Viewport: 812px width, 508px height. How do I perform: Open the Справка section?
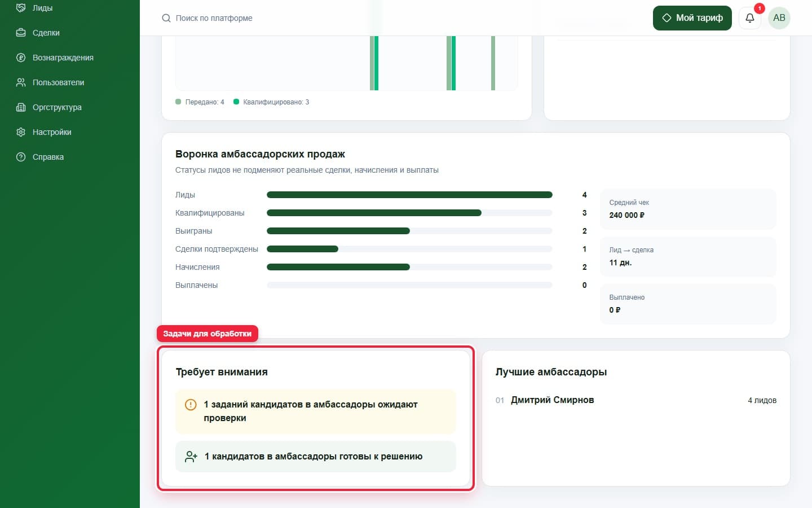click(x=70, y=157)
